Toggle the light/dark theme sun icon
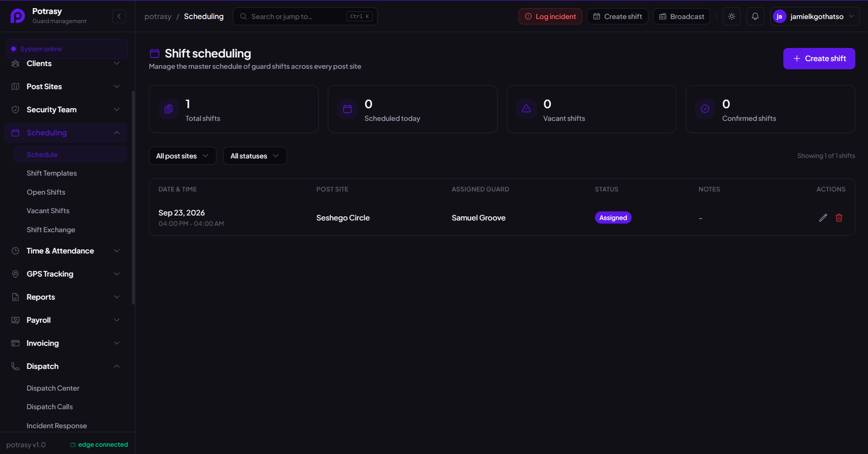The height and width of the screenshot is (454, 868). tap(732, 16)
